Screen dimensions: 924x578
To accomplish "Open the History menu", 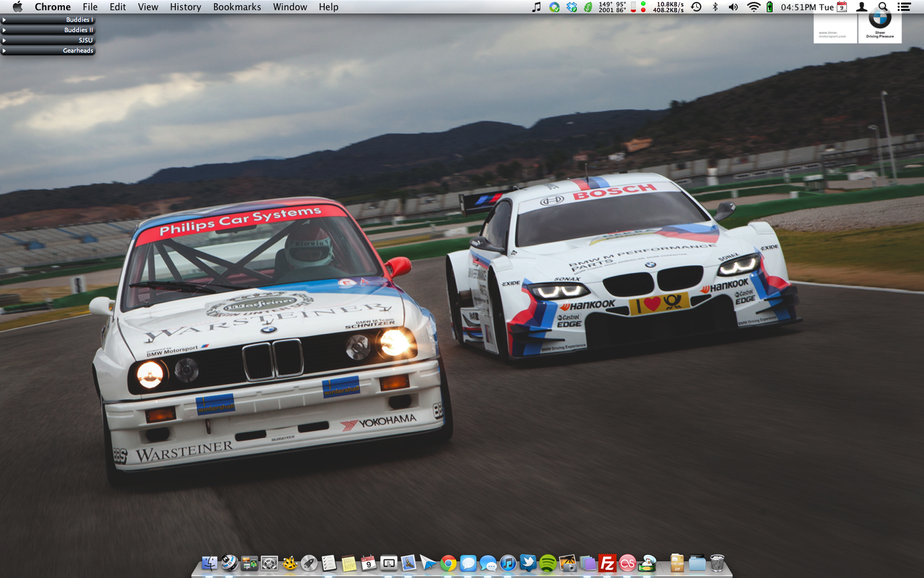I will pyautogui.click(x=185, y=7).
